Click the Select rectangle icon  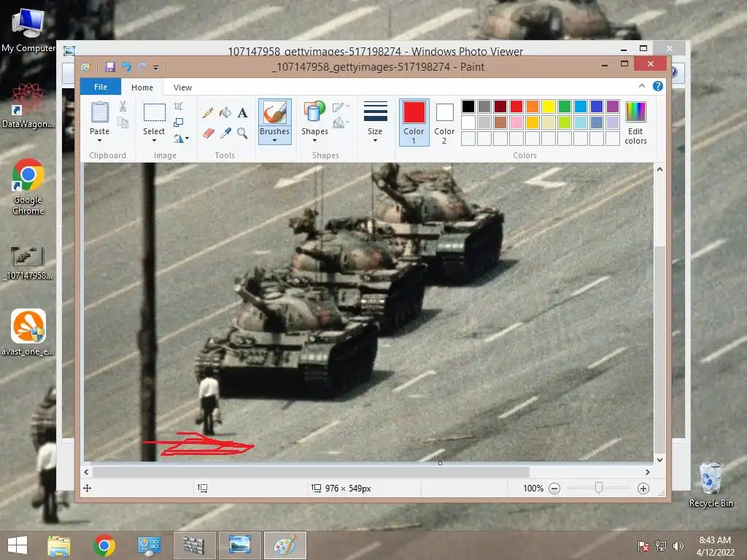(x=155, y=112)
